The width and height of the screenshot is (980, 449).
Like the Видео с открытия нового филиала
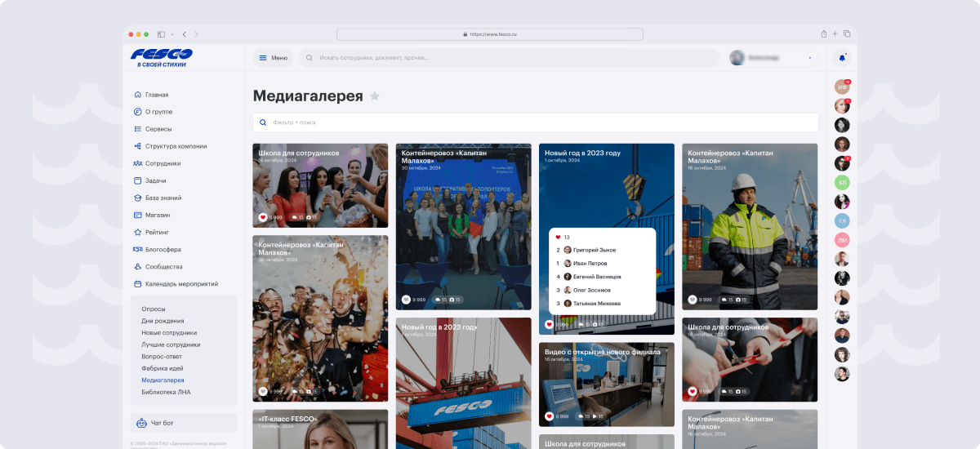coord(549,416)
